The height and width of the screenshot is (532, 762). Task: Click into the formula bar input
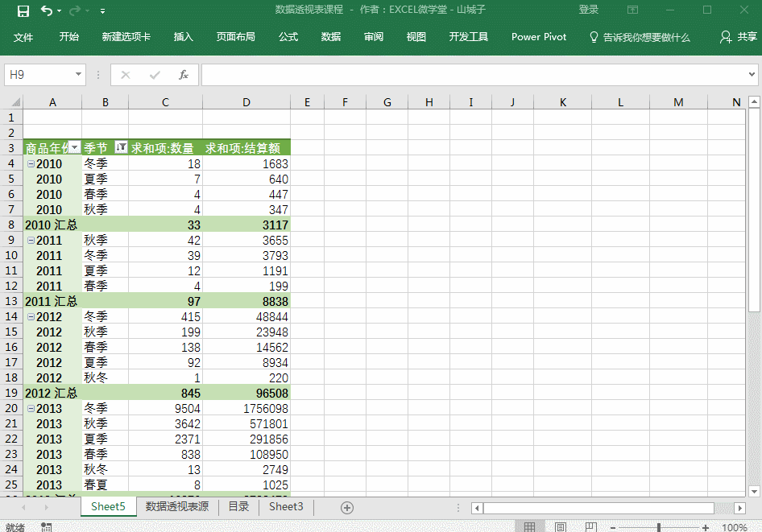tap(474, 75)
